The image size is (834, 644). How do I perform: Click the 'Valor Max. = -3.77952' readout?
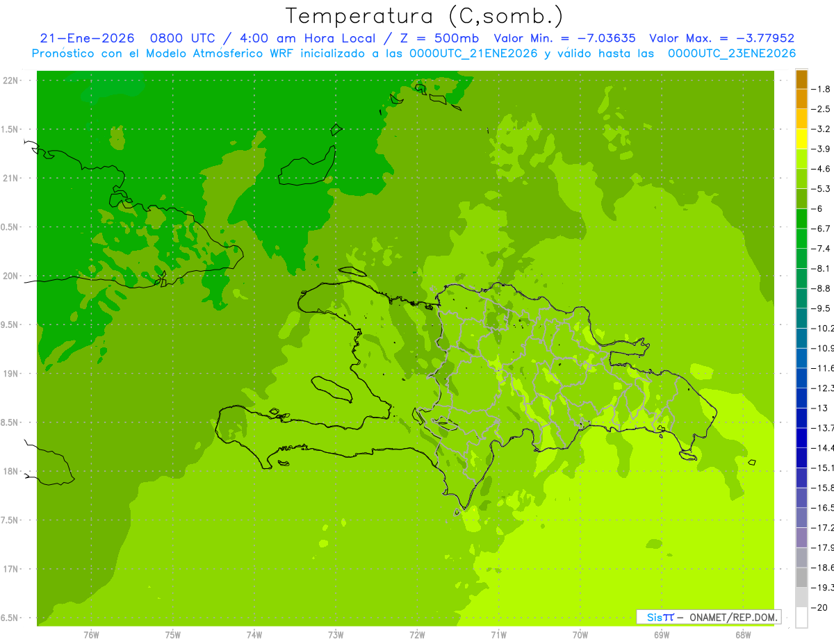[x=721, y=38]
